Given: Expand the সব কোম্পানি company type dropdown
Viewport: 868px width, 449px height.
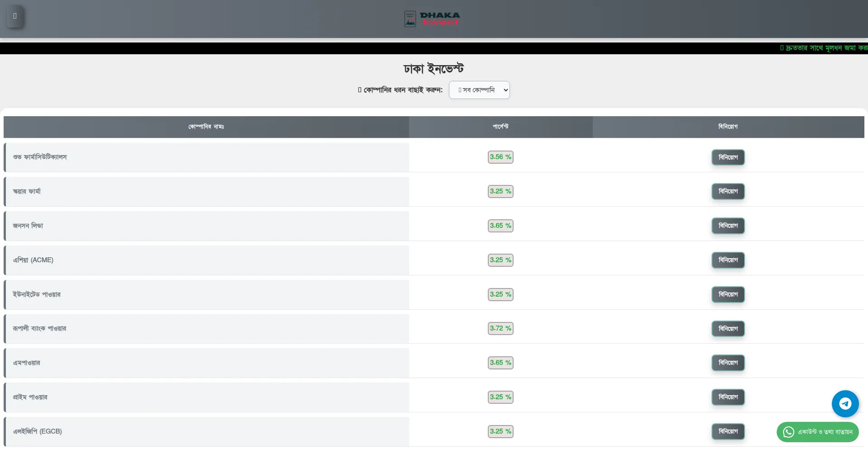Looking at the screenshot, I should coord(479,90).
